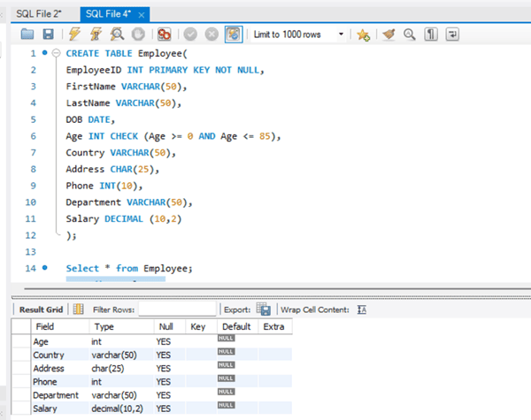Click line 14 Select from Employee statement
531x420 pixels.
pos(129,269)
